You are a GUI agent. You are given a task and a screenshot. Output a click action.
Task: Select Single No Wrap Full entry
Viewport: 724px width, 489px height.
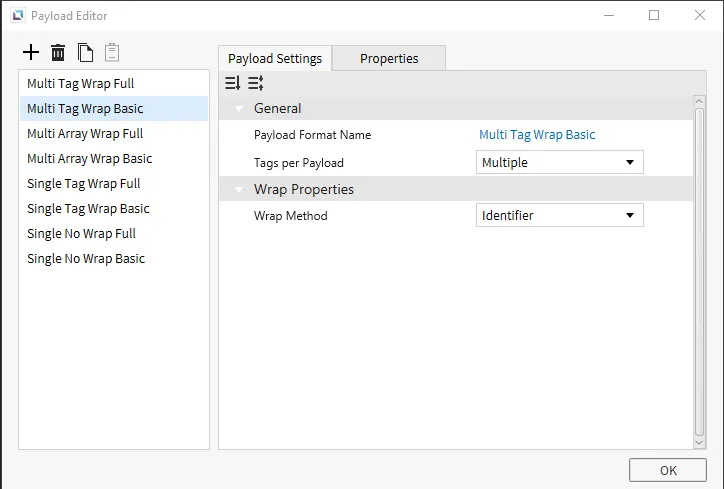(81, 234)
